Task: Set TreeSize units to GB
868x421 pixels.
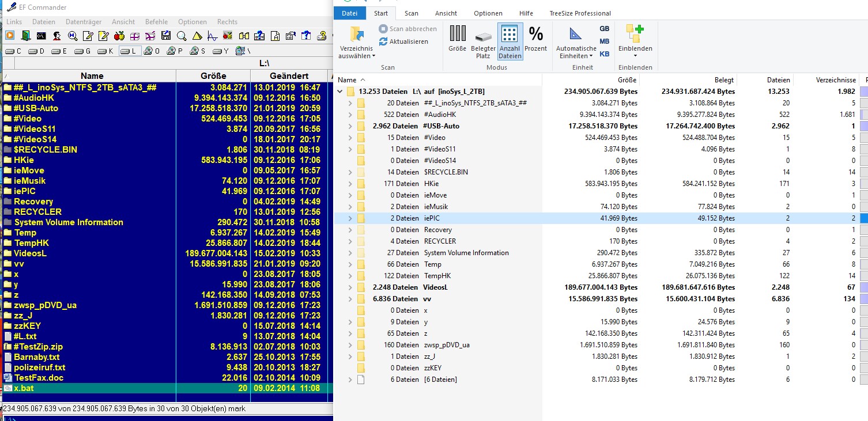Action: pos(604,29)
